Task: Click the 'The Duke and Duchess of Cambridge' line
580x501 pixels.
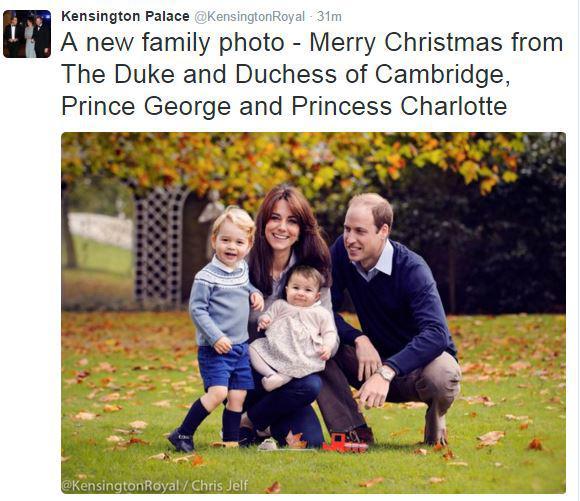Action: 286,74
